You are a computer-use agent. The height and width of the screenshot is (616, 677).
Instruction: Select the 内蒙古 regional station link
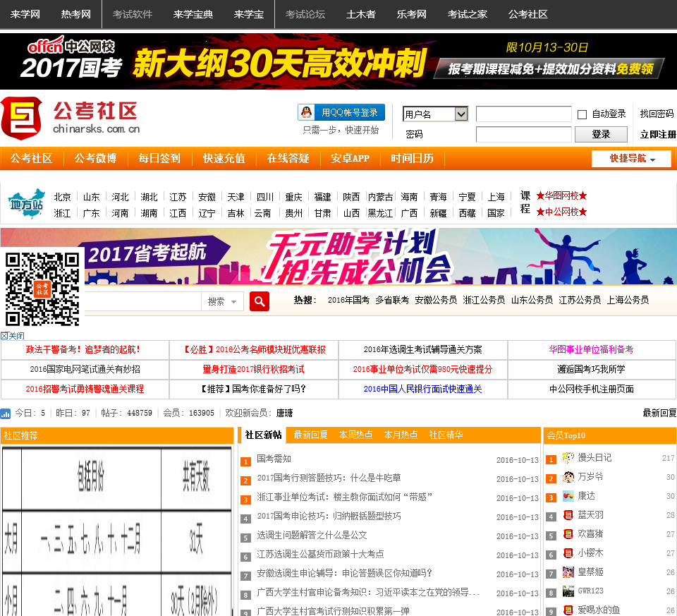380,197
